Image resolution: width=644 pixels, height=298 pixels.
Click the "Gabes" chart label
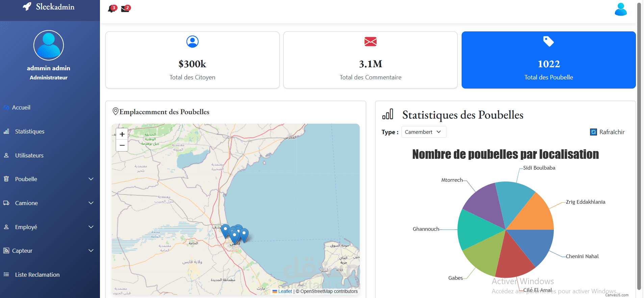pos(456,278)
